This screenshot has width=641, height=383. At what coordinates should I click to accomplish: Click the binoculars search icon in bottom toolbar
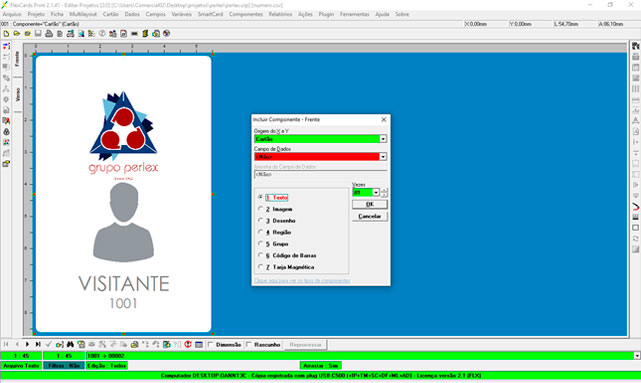(x=70, y=345)
